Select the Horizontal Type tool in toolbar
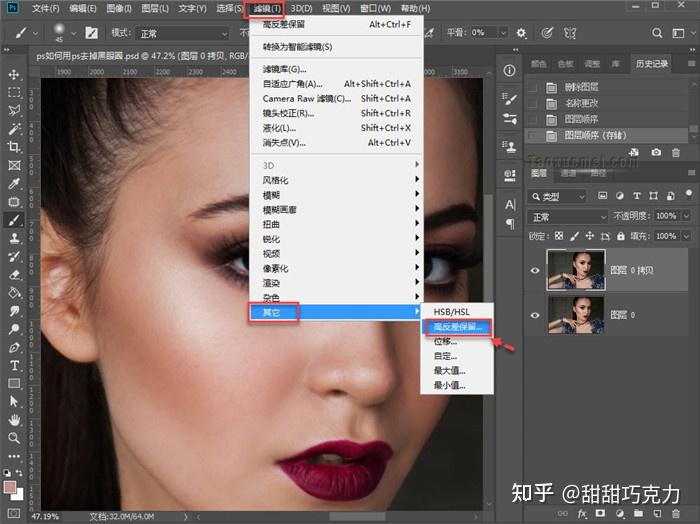The image size is (700, 524). [x=14, y=366]
